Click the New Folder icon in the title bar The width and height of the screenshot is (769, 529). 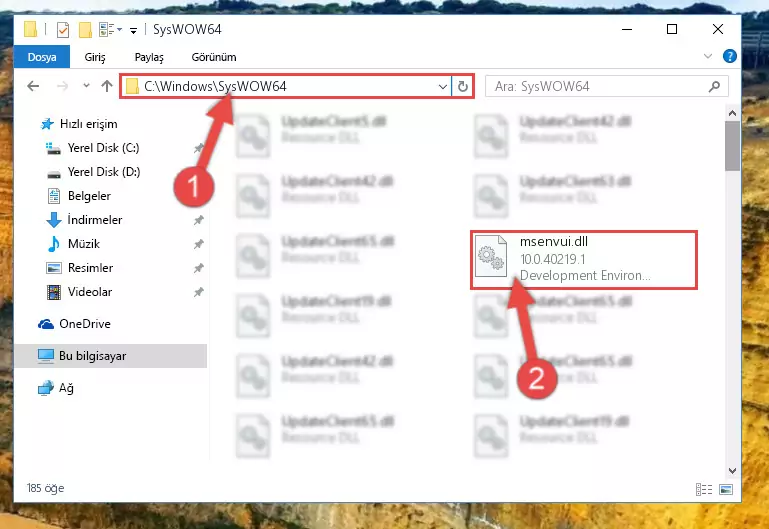pos(85,30)
